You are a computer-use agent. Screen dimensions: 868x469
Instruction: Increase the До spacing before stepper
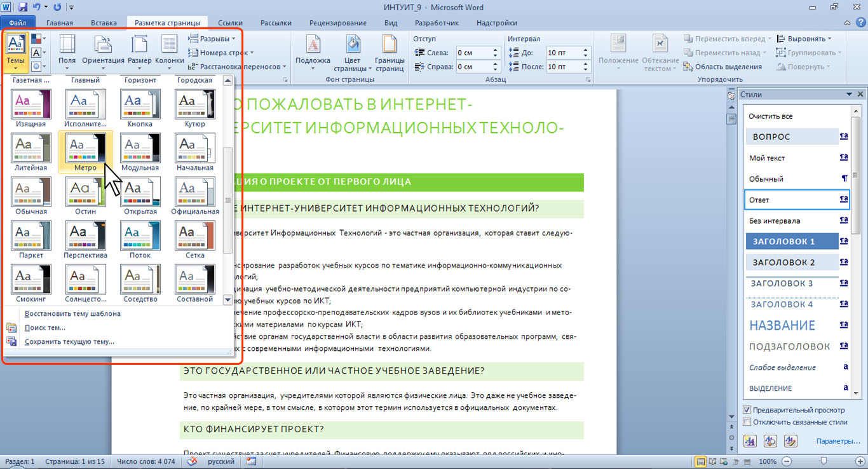coord(586,50)
